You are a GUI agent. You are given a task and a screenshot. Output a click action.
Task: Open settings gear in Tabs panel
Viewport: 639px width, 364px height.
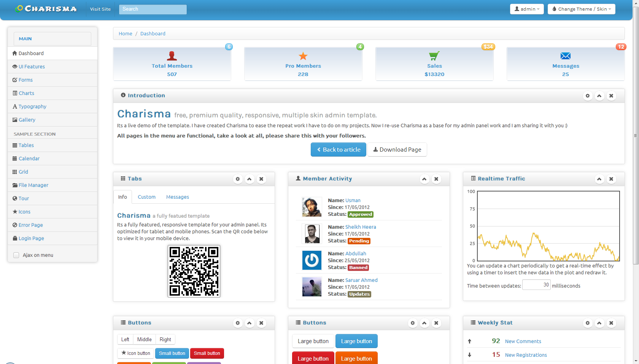(238, 179)
